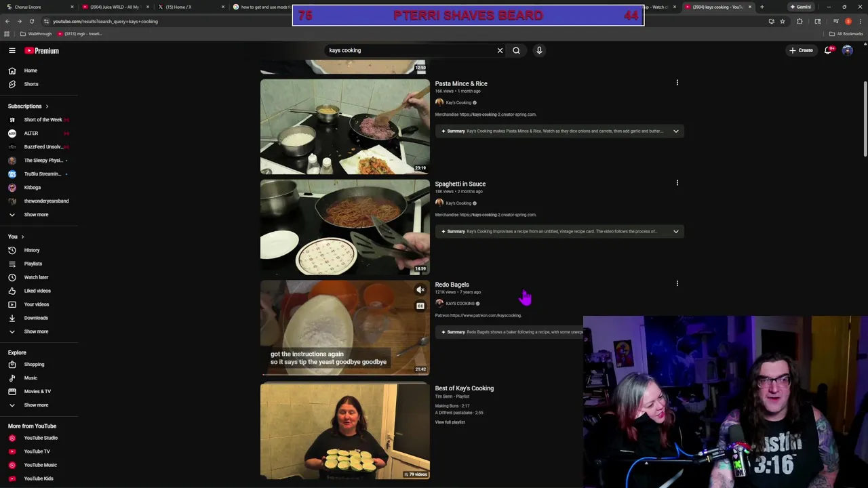Switch to the Juice WRLD tab
The image size is (868, 488).
[115, 7]
